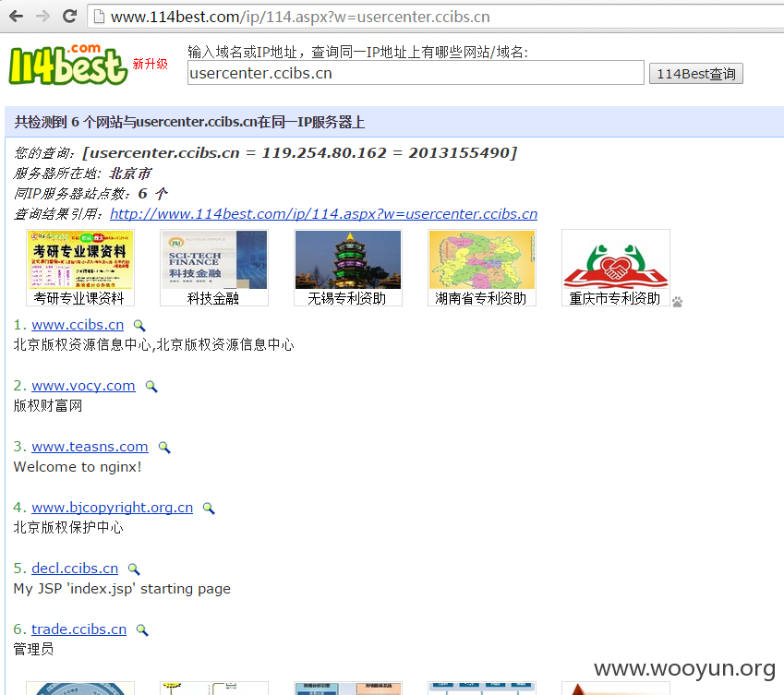The width and height of the screenshot is (784, 695).
Task: Click the 服务器所在地 北京市 line
Action: (82, 174)
